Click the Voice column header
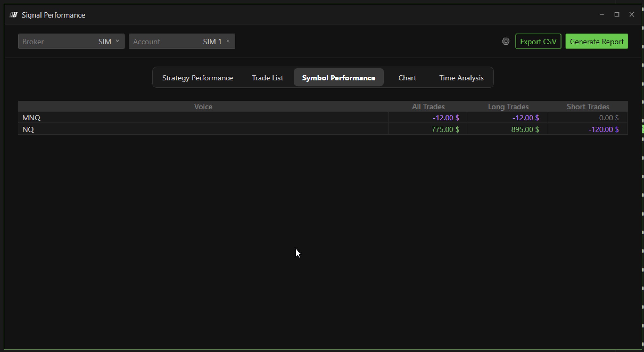The image size is (644, 352). tap(203, 107)
